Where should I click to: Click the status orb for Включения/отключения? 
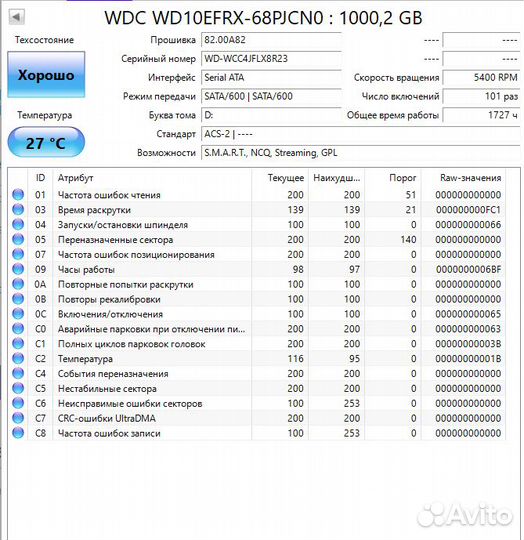click(x=18, y=314)
